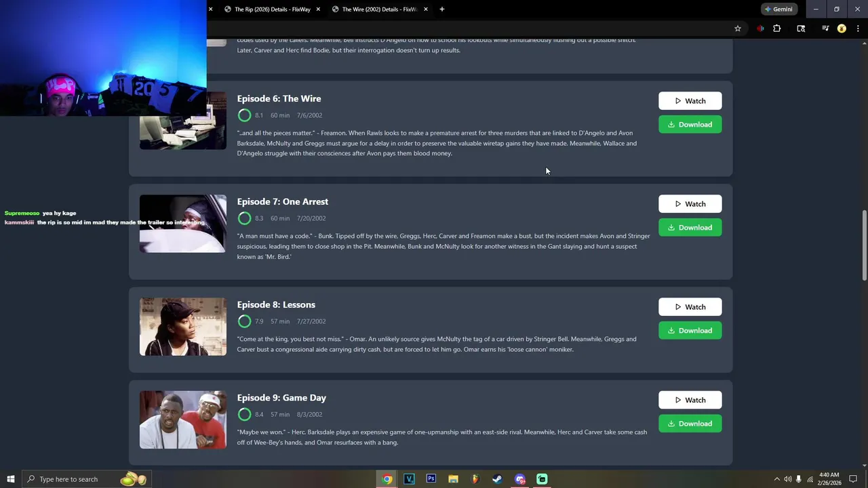Open Chrome from the taskbar
Viewport: 868px width, 488px height.
387,479
